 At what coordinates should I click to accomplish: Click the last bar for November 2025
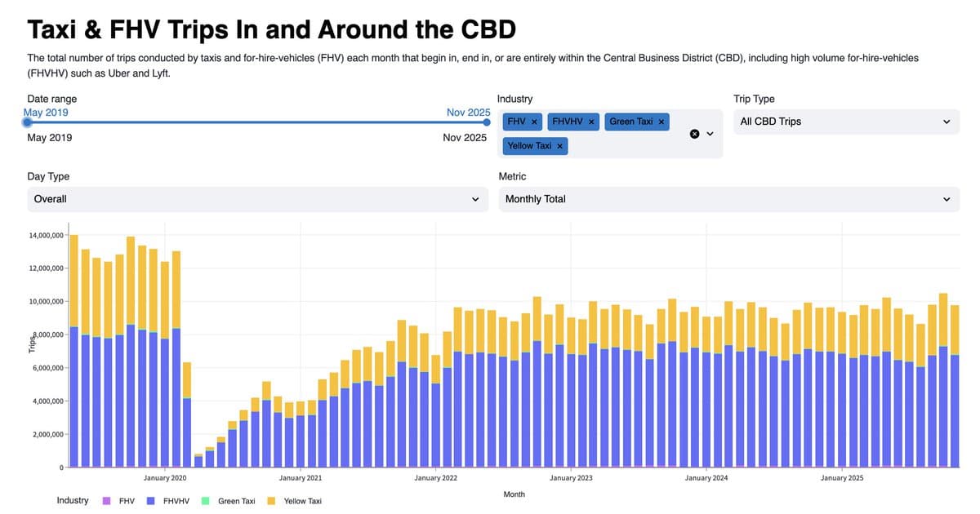[955, 392]
